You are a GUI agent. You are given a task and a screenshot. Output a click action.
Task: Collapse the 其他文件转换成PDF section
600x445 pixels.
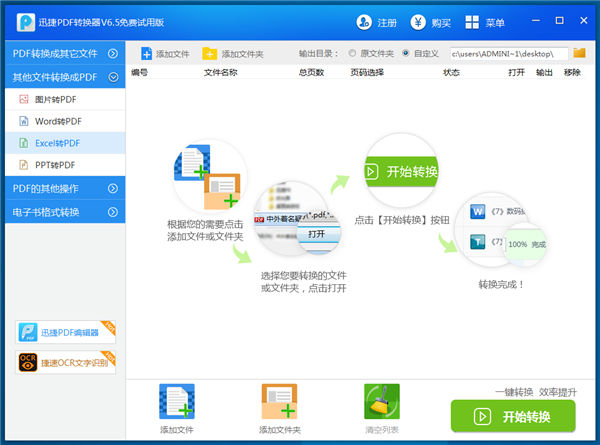[x=65, y=77]
